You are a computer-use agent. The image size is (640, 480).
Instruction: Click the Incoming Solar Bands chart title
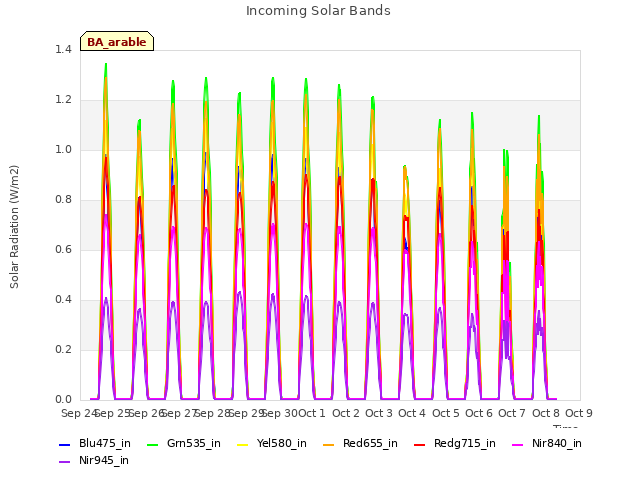click(318, 11)
